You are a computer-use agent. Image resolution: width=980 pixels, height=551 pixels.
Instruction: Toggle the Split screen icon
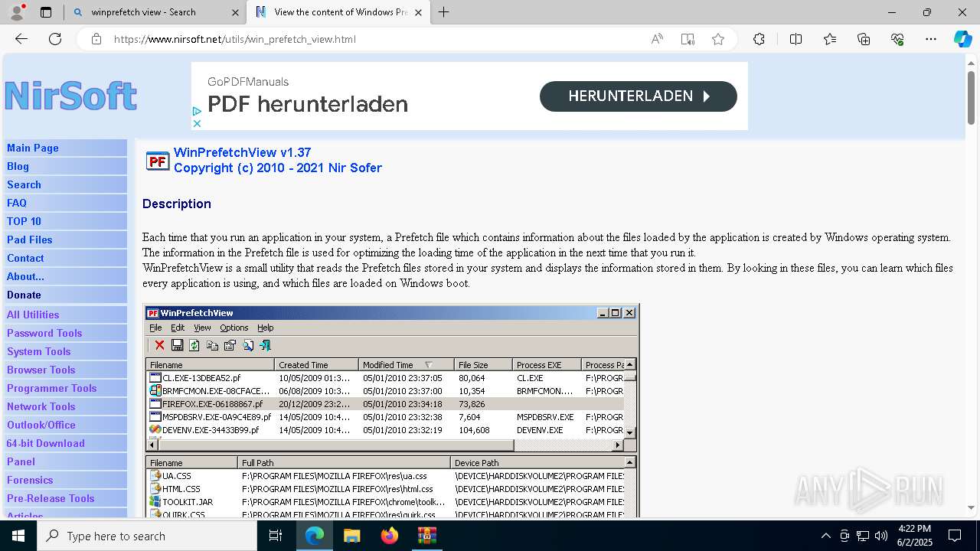tap(795, 39)
